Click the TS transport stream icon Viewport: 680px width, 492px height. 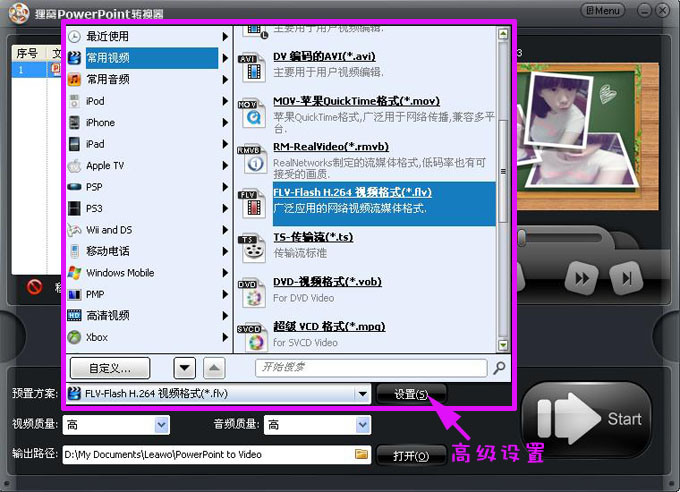click(x=252, y=248)
